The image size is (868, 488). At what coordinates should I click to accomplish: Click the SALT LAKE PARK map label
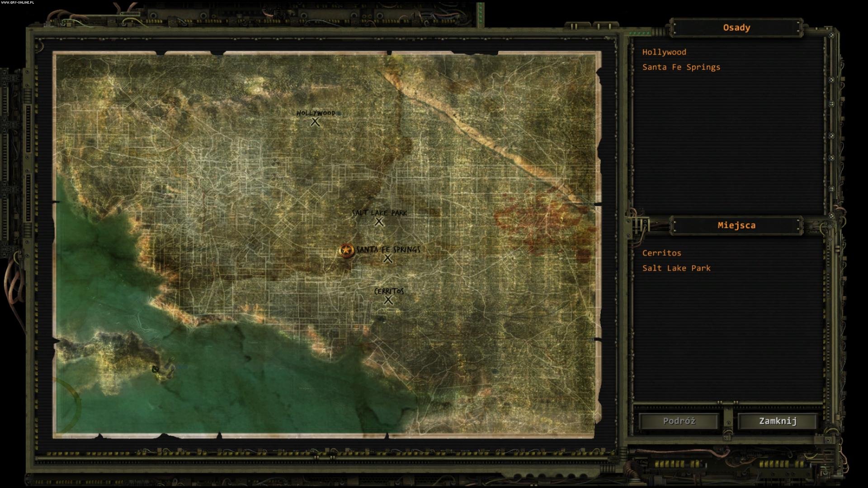[380, 213]
